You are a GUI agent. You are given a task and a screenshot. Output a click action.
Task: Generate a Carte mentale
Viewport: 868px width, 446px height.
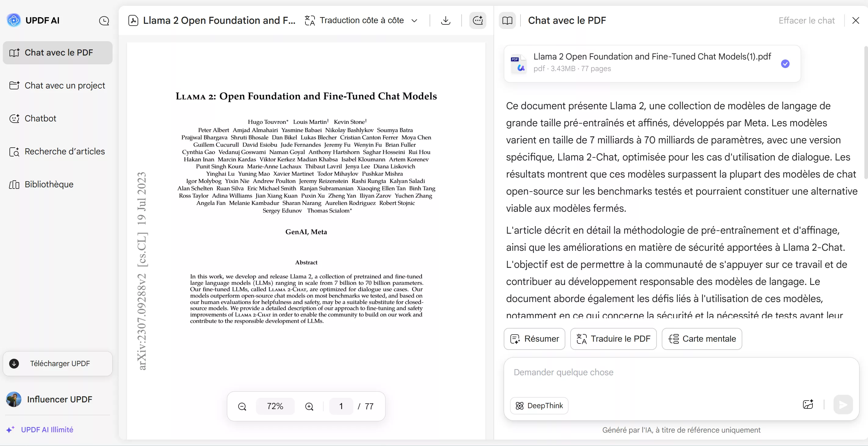click(702, 339)
